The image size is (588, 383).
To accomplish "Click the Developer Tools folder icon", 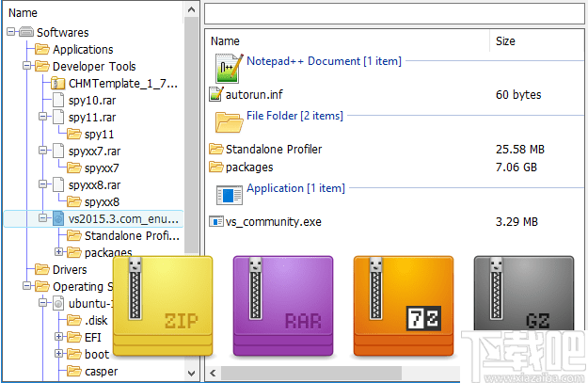I will pos(42,66).
